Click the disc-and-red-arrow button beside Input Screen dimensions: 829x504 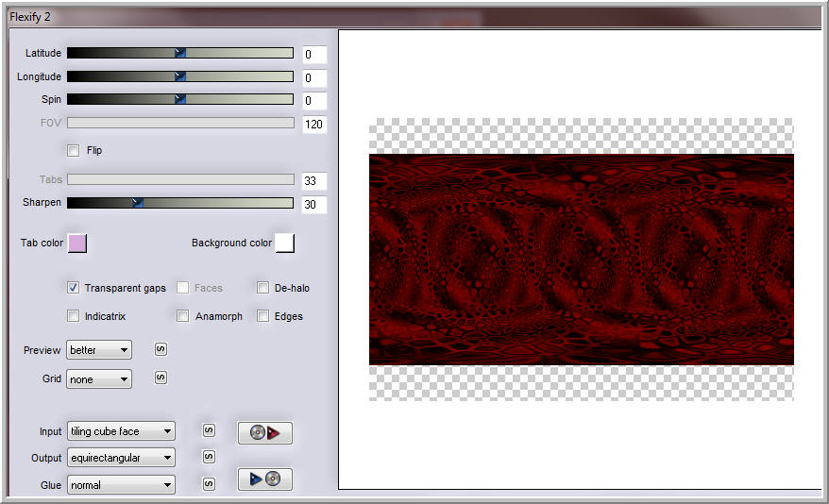click(x=265, y=432)
